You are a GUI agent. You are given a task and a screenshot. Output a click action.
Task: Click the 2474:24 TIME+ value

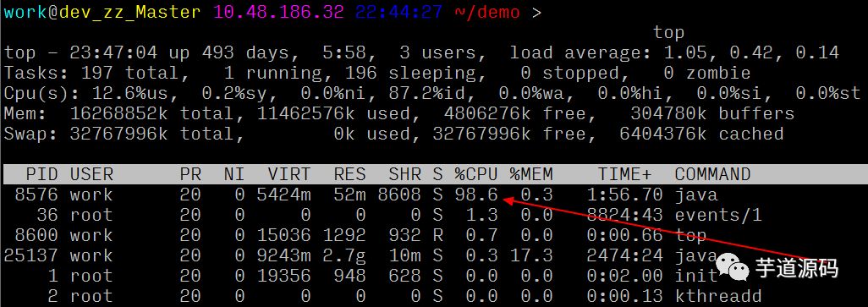(x=624, y=255)
